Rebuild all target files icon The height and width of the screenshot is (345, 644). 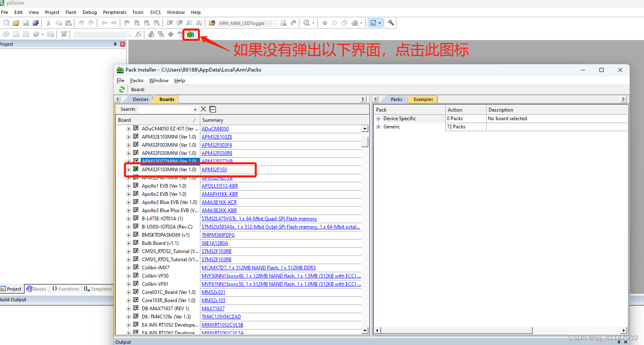[26, 34]
